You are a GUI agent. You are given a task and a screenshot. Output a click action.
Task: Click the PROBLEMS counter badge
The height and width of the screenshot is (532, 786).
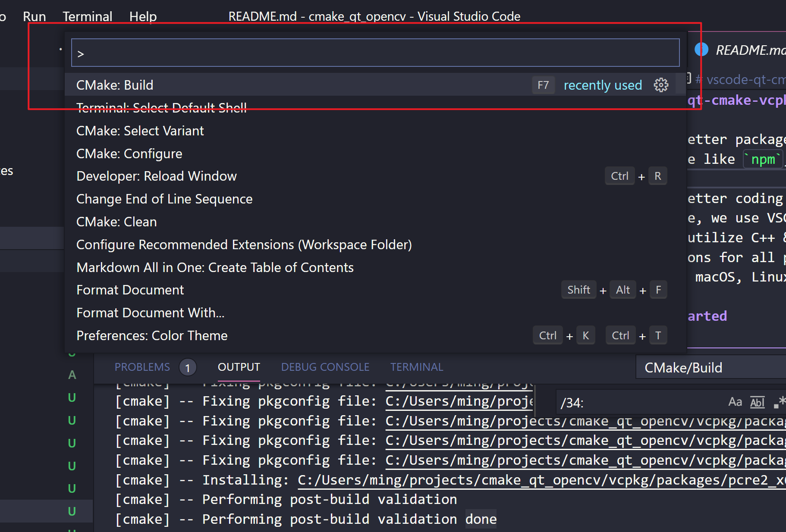pyautogui.click(x=188, y=367)
